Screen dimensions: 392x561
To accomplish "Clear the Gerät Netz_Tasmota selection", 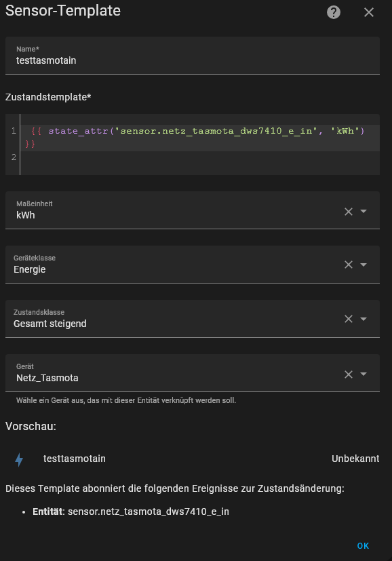I will [x=349, y=374].
